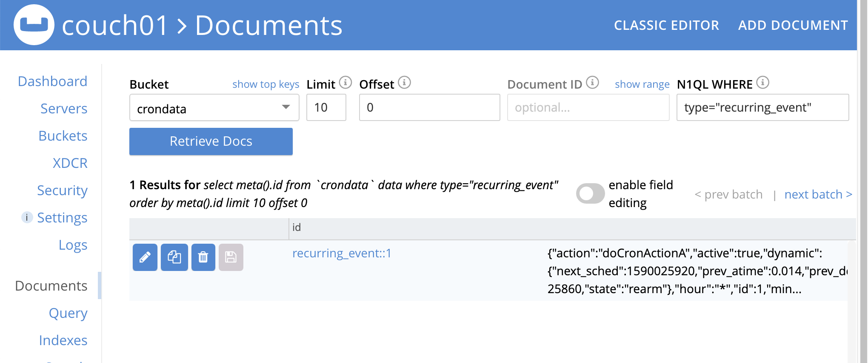Click the page vertical scrollbar

point(863,181)
